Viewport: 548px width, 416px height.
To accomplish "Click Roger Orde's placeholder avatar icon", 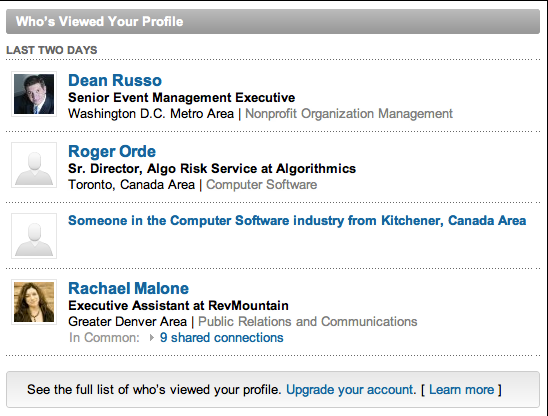I will point(34,165).
